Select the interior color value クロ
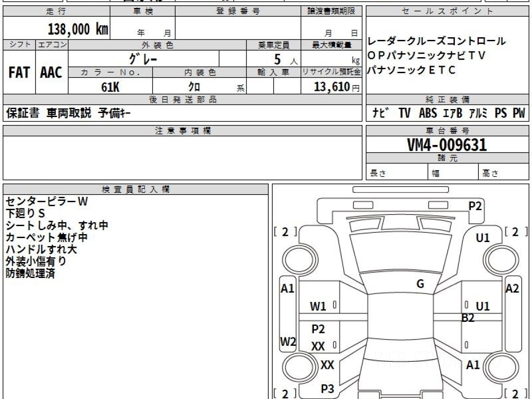 click(194, 87)
